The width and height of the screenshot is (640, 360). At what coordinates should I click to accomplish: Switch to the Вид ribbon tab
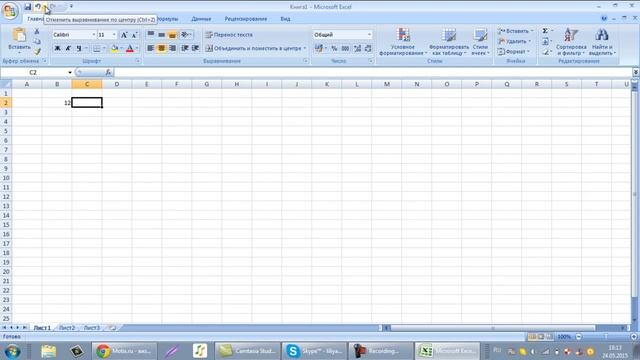click(x=285, y=19)
